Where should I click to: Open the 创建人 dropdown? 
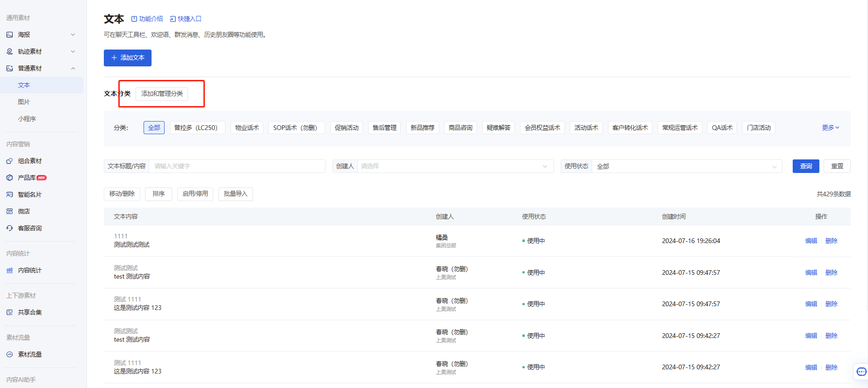coord(456,166)
